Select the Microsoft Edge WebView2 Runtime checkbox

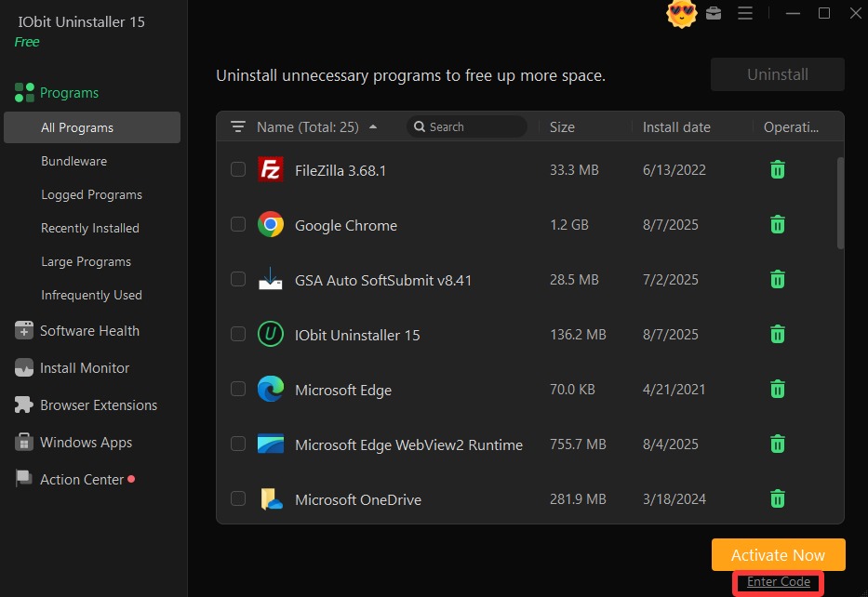[x=238, y=444]
